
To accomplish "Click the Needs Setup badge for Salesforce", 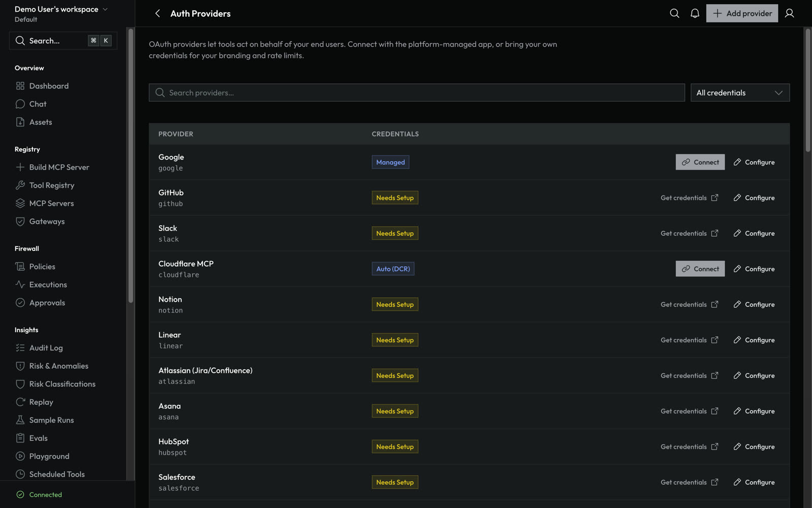I will 395,482.
